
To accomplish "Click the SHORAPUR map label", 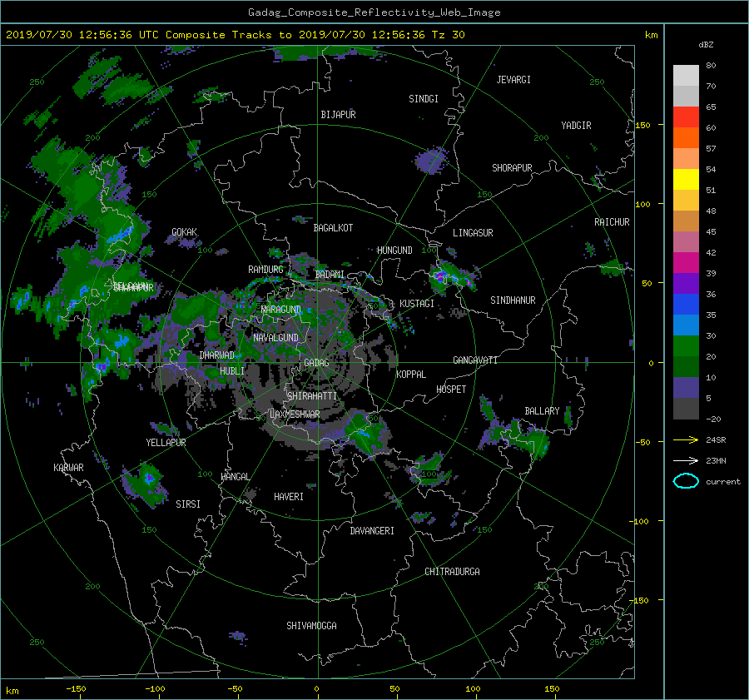I will [x=512, y=168].
